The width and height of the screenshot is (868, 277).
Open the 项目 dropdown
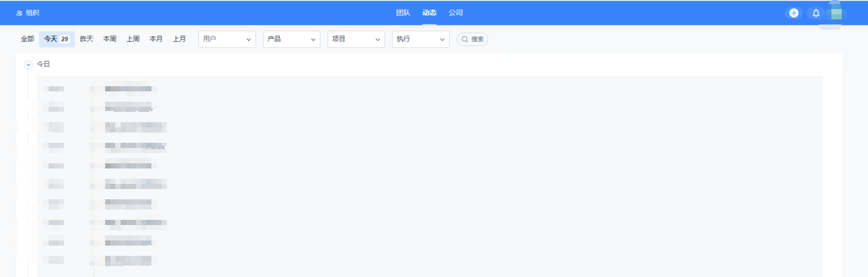click(x=356, y=39)
